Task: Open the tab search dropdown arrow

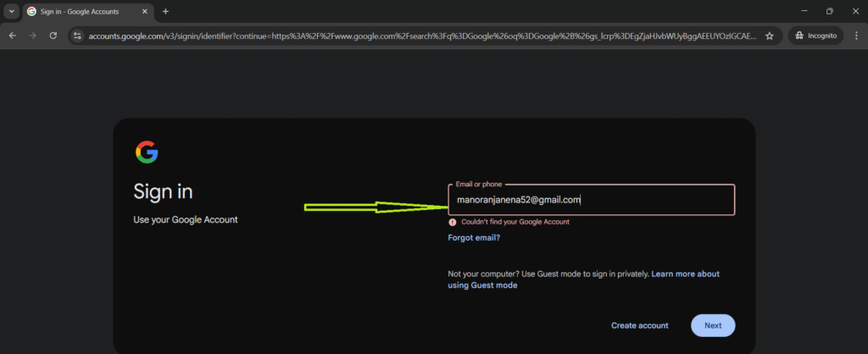Action: click(11, 11)
